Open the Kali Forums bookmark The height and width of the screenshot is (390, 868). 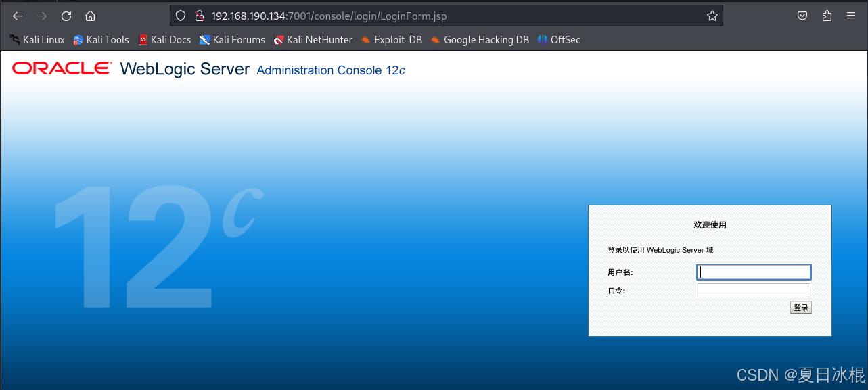coord(232,40)
